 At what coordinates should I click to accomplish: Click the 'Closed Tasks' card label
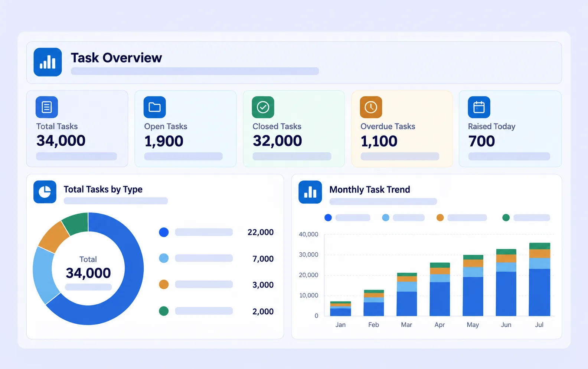click(x=277, y=126)
